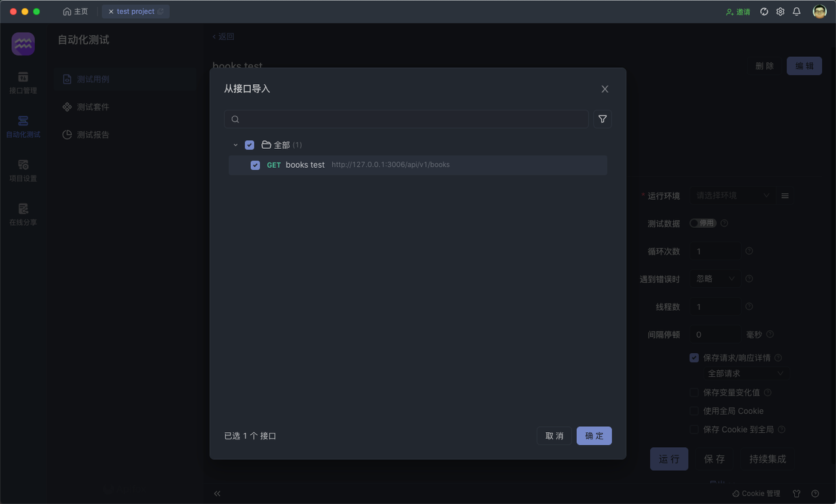Uncheck 保存请求/响应详情 checkbox
836x504 pixels.
pos(694,358)
